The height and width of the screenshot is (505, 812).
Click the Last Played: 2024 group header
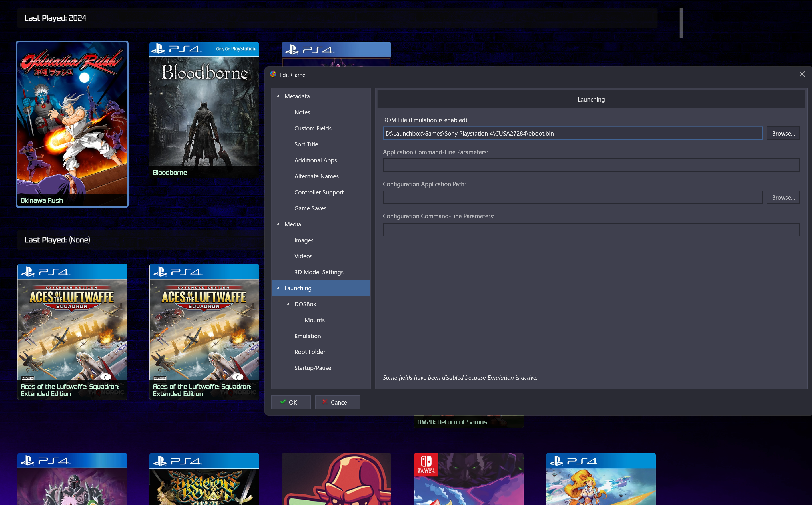[338, 18]
